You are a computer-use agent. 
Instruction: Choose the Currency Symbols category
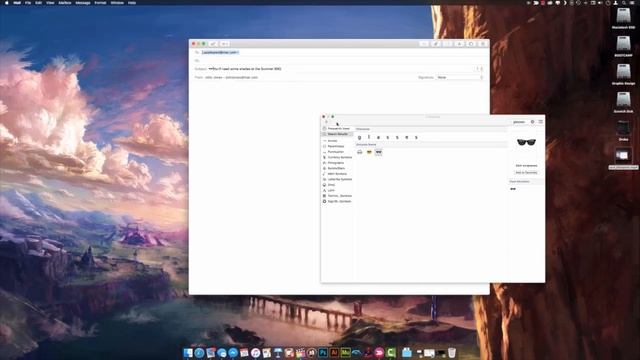tap(337, 157)
